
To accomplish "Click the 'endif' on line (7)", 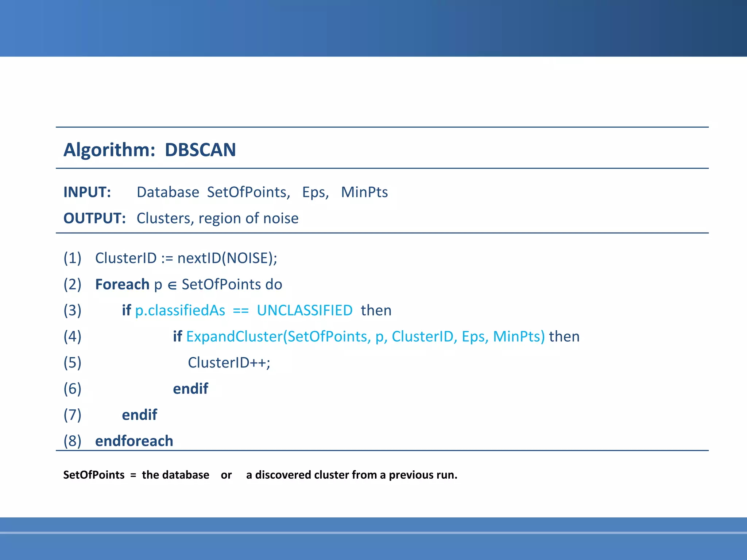I will pyautogui.click(x=139, y=415).
